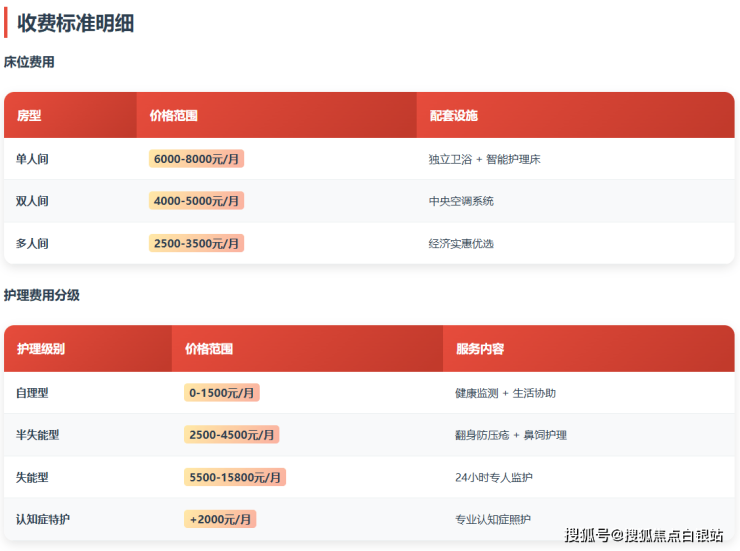Viewport: 740px width, 551px height.
Task: Click the 配套设施 column header
Action: click(x=453, y=116)
